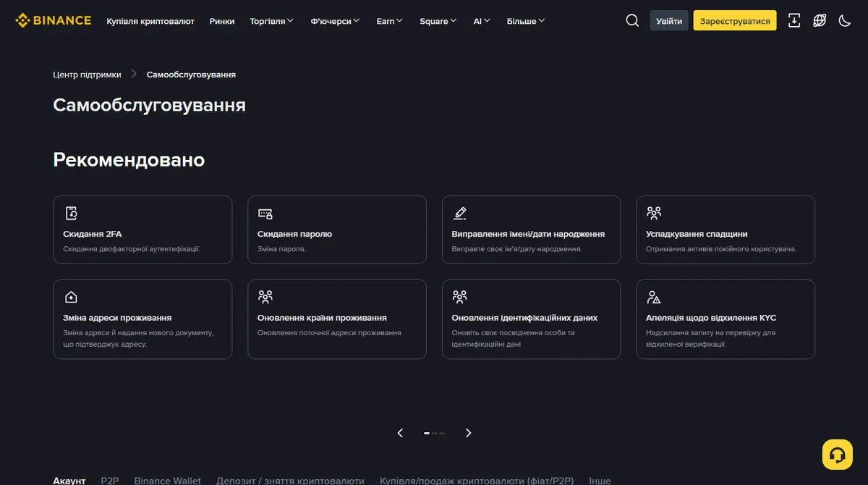The width and height of the screenshot is (868, 485).
Task: Open the support chat headset button
Action: (x=838, y=455)
